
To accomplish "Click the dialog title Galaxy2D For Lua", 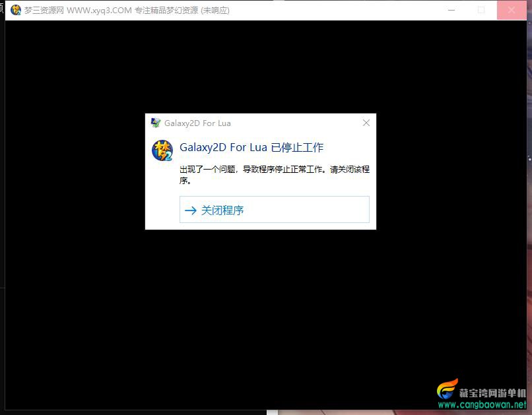I will pos(197,123).
